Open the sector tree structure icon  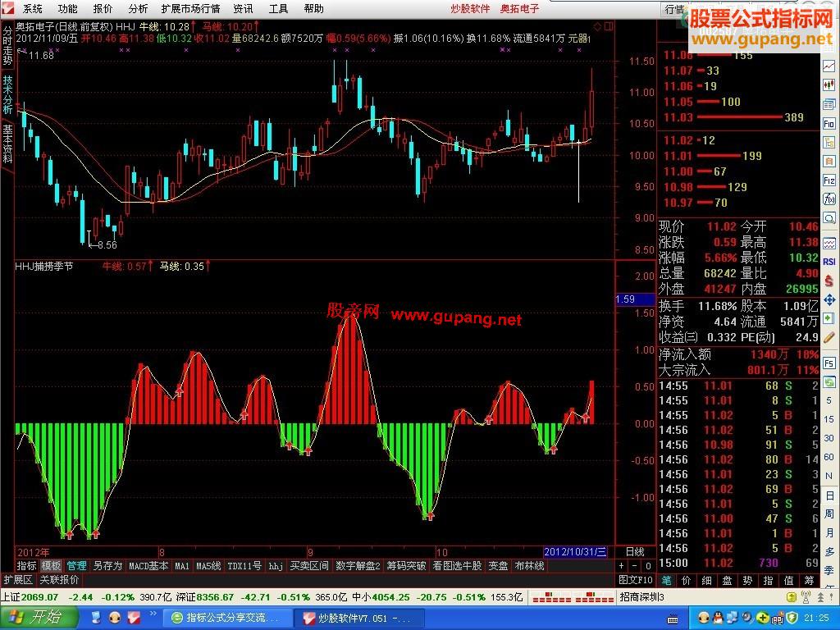coord(829,143)
